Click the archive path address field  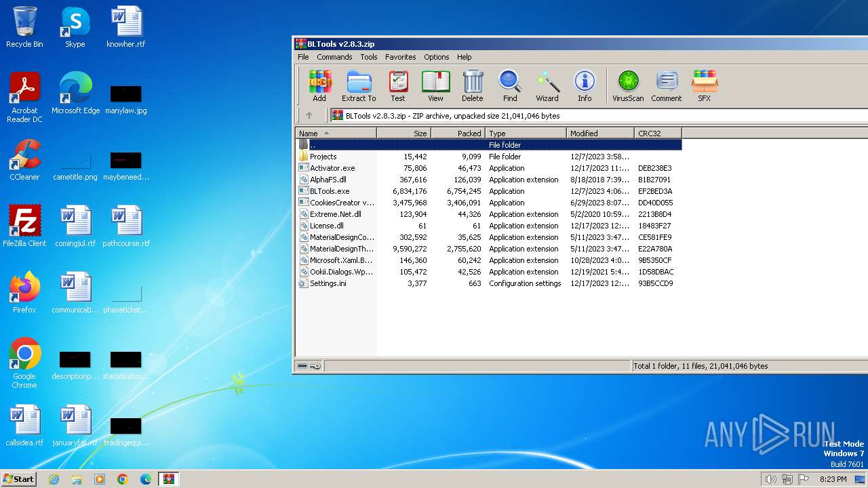tap(598, 116)
